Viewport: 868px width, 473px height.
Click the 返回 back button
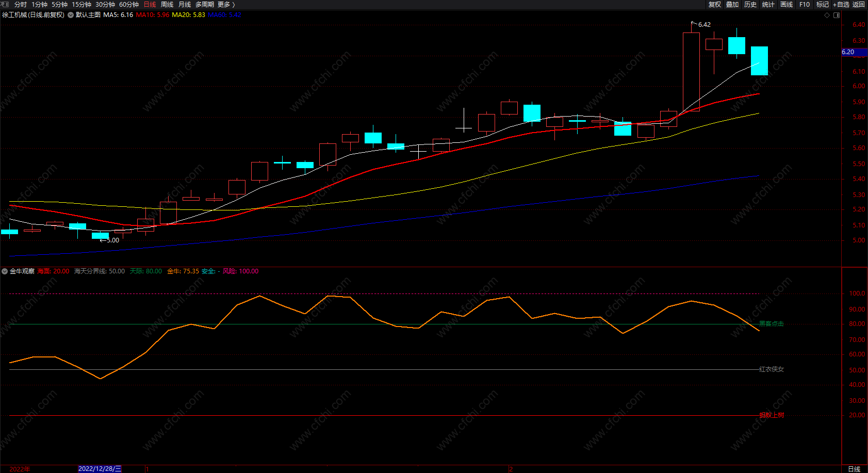(859, 5)
